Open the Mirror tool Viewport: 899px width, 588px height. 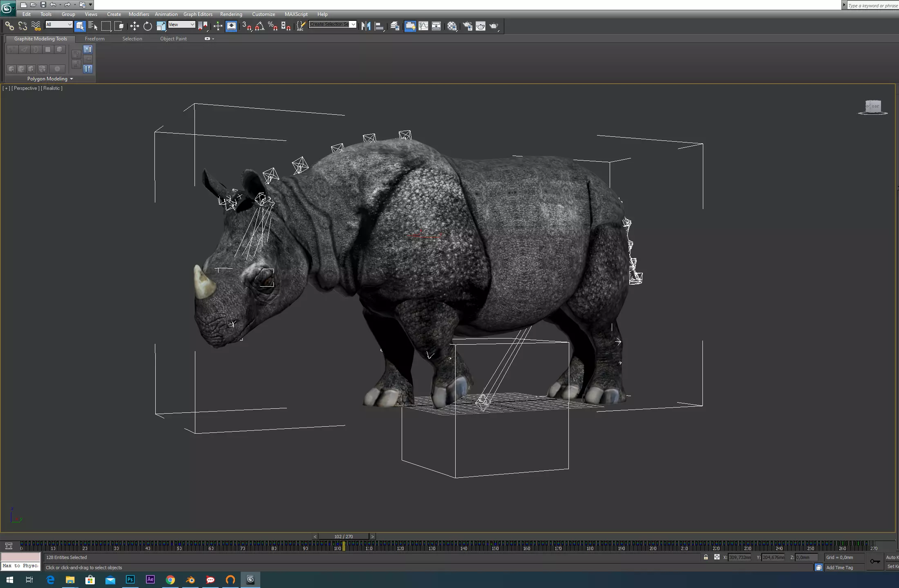point(366,26)
